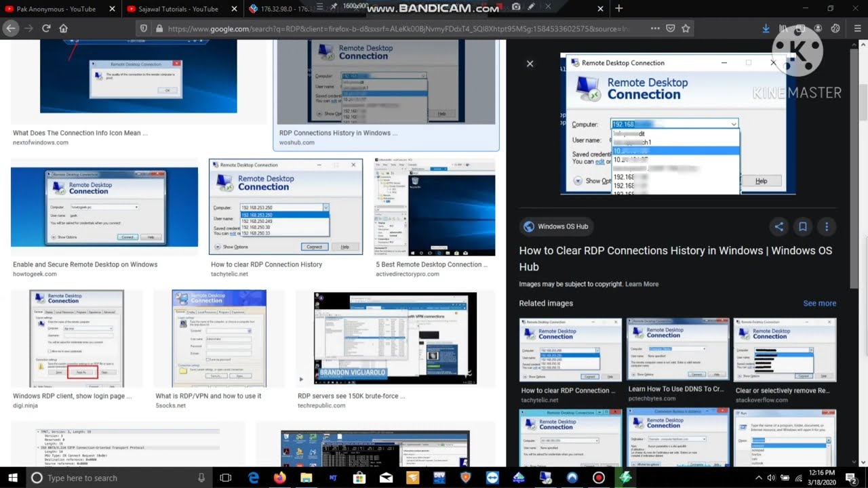Open related image Clear or selectively remove
The image size is (868, 488).
pyautogui.click(x=785, y=350)
